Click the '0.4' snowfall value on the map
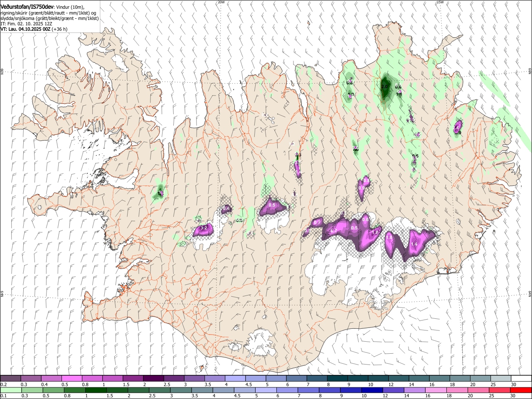Image resolution: width=532 pixels, height=399 pixels. tap(227, 208)
